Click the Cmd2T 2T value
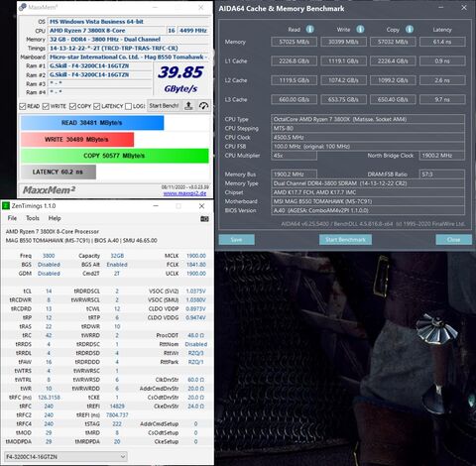Screen dimensions: 476x466 coord(117,274)
